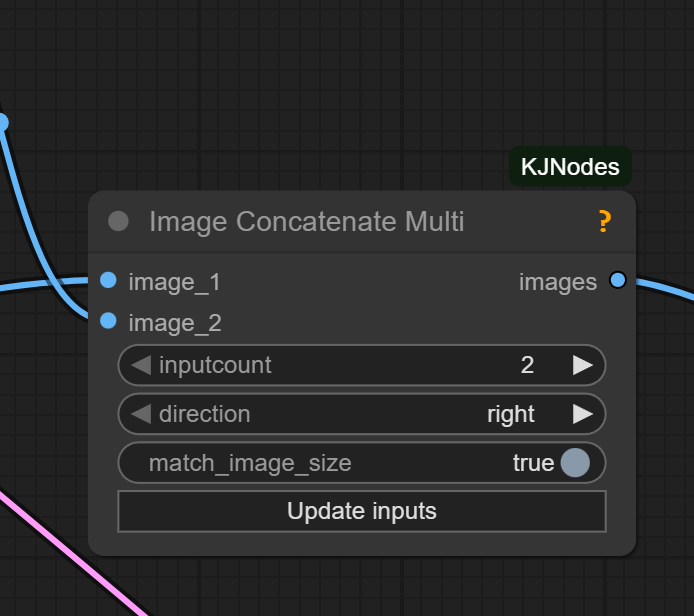The width and height of the screenshot is (694, 616).
Task: Click the image_2 input socket
Action: click(108, 321)
